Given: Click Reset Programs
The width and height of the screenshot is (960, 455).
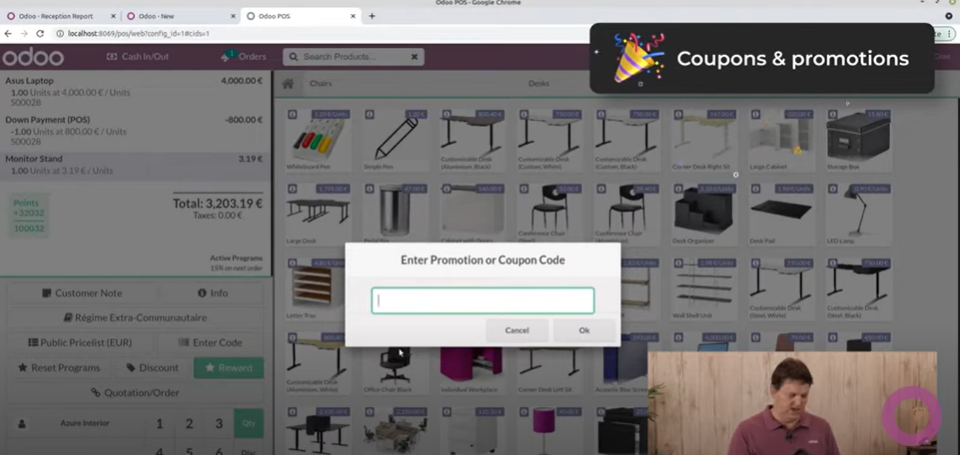Looking at the screenshot, I should [x=59, y=368].
